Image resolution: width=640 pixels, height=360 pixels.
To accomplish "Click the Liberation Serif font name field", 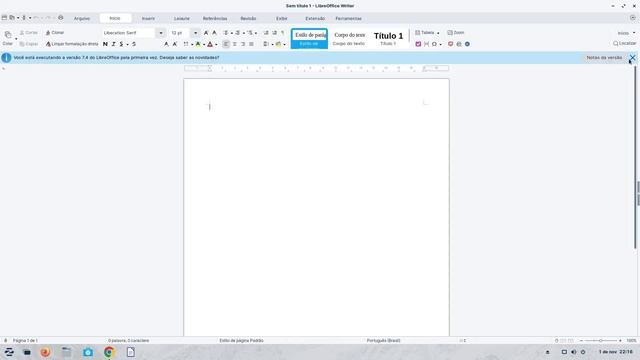I will pyautogui.click(x=128, y=33).
